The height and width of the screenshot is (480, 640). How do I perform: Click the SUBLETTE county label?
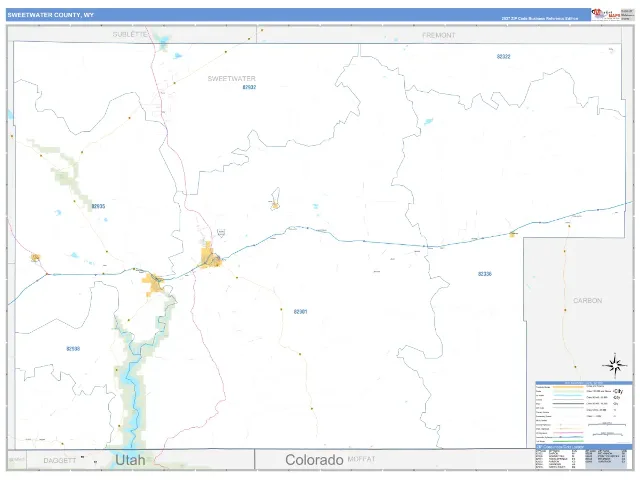point(130,34)
